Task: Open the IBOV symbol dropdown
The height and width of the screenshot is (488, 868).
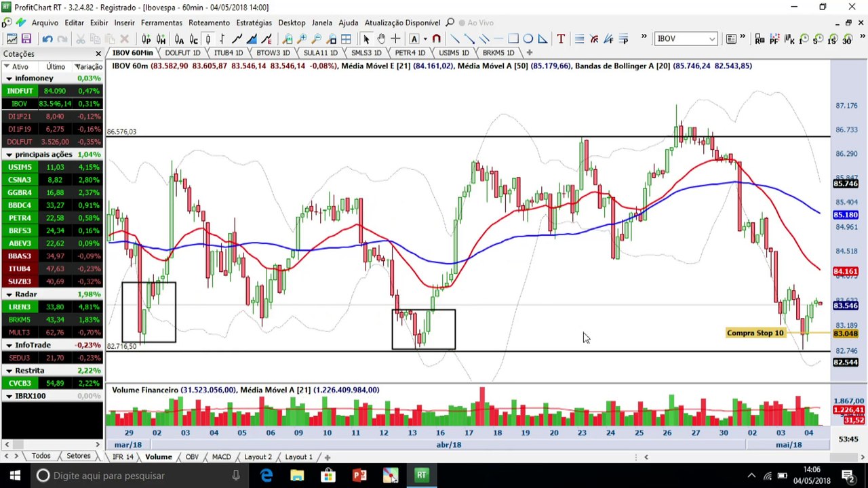Action: [711, 39]
